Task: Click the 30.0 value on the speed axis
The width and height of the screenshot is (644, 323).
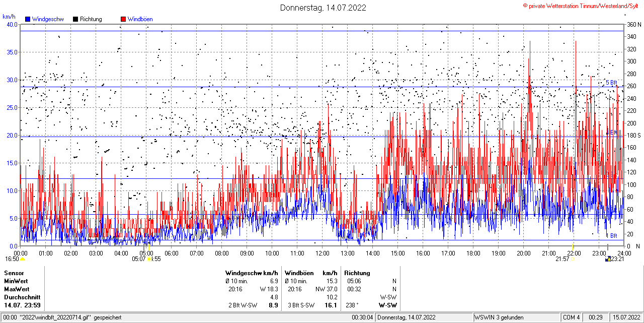Action: tap(12, 80)
